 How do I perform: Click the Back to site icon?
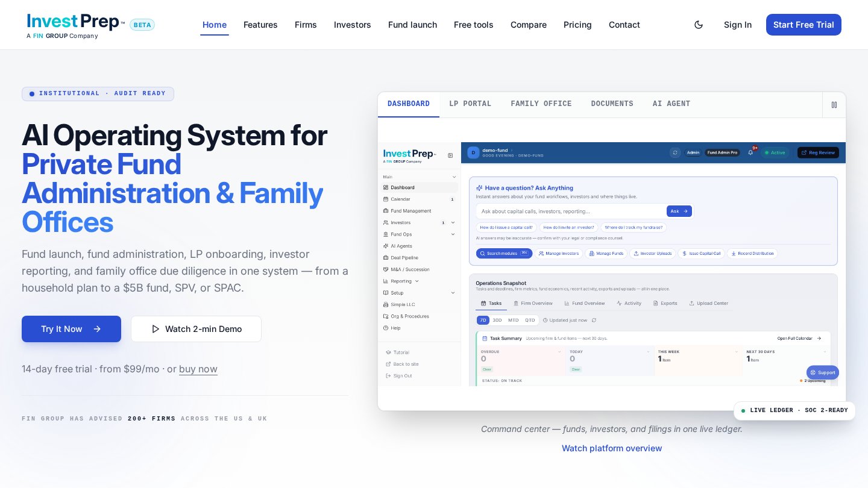(x=388, y=364)
